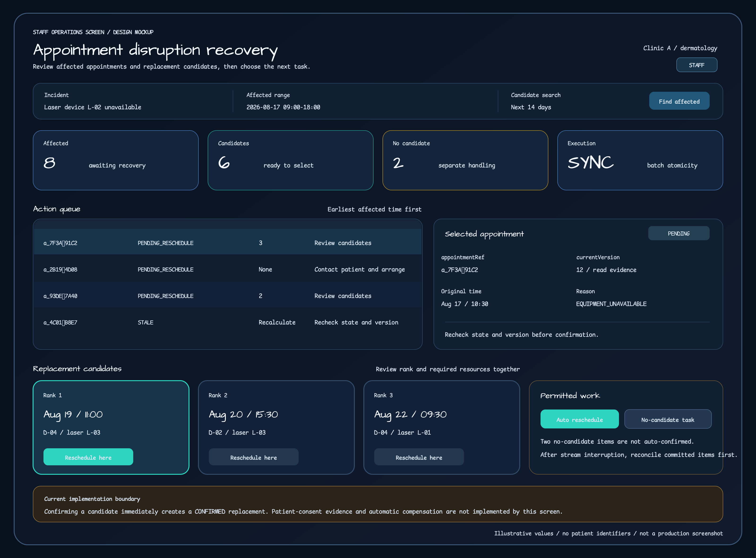
Task: Click D-04 / laser L-01 resources
Action: pyautogui.click(x=402, y=432)
